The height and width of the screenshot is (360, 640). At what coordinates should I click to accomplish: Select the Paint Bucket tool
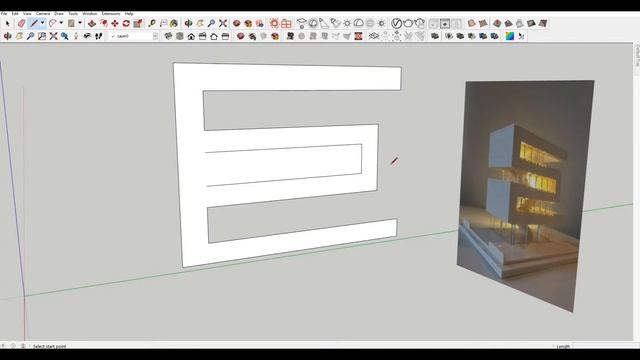coord(174,24)
